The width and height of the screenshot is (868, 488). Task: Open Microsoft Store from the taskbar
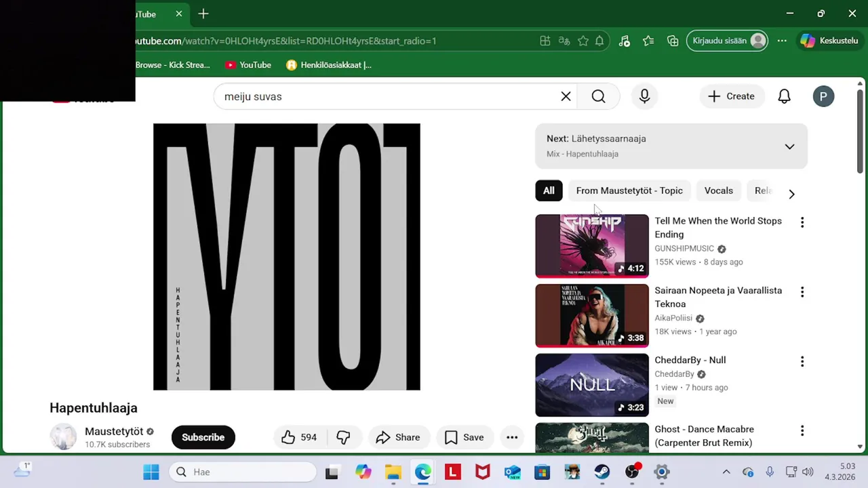[542, 472]
